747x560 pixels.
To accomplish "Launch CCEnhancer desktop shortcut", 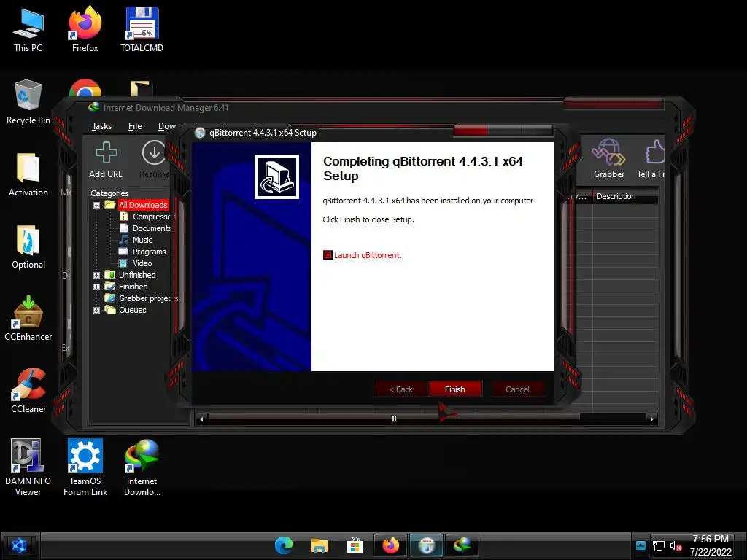I will click(x=28, y=319).
